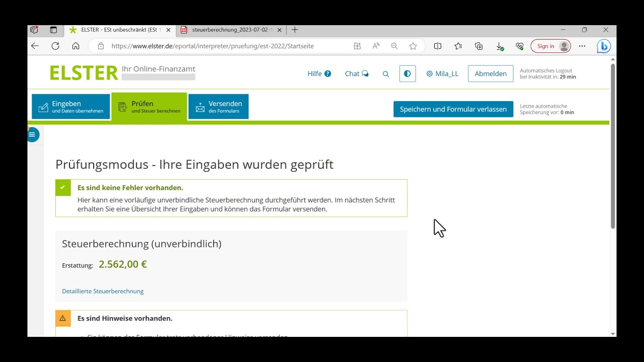Click the Abmelden logout button
This screenshot has width=644, height=362.
coord(491,73)
